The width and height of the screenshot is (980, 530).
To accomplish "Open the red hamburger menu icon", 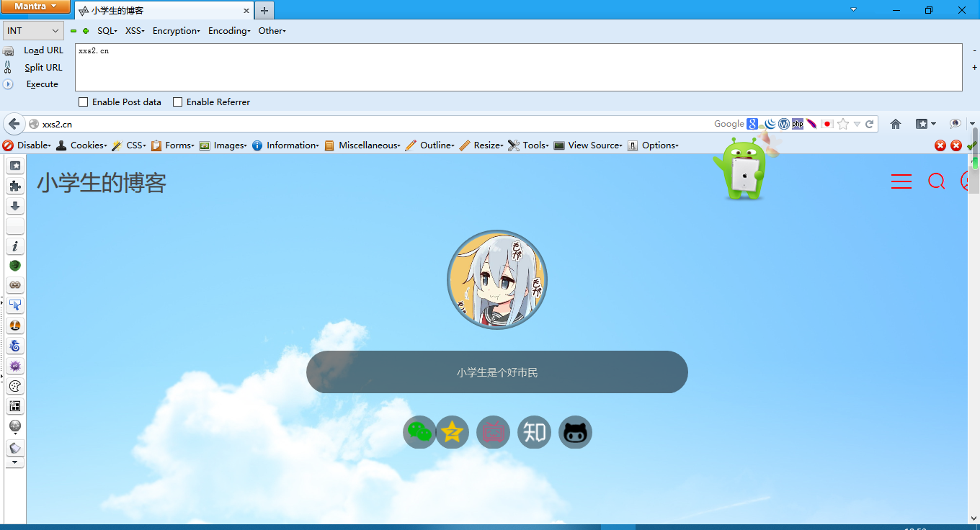I will 901,181.
